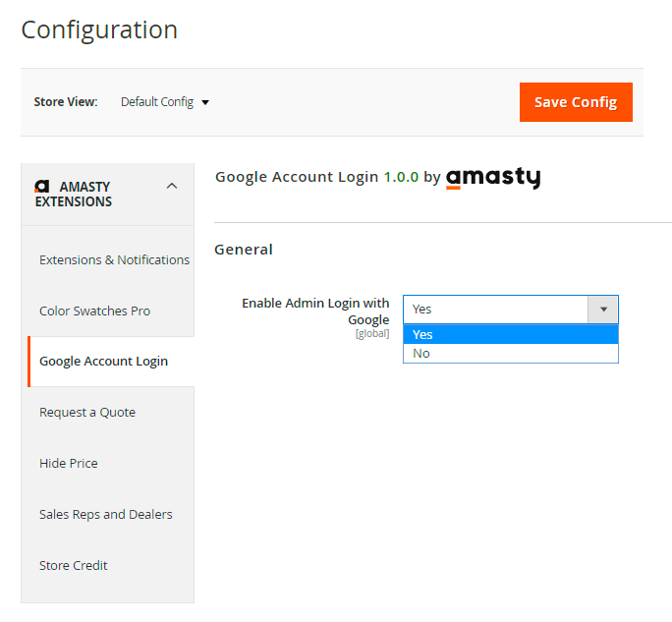Open Hide Price configuration
This screenshot has height=622, width=672.
(x=69, y=464)
